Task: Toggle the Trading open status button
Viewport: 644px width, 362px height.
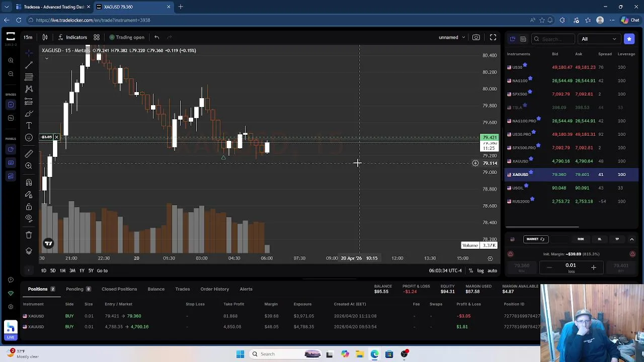Action: [x=127, y=37]
